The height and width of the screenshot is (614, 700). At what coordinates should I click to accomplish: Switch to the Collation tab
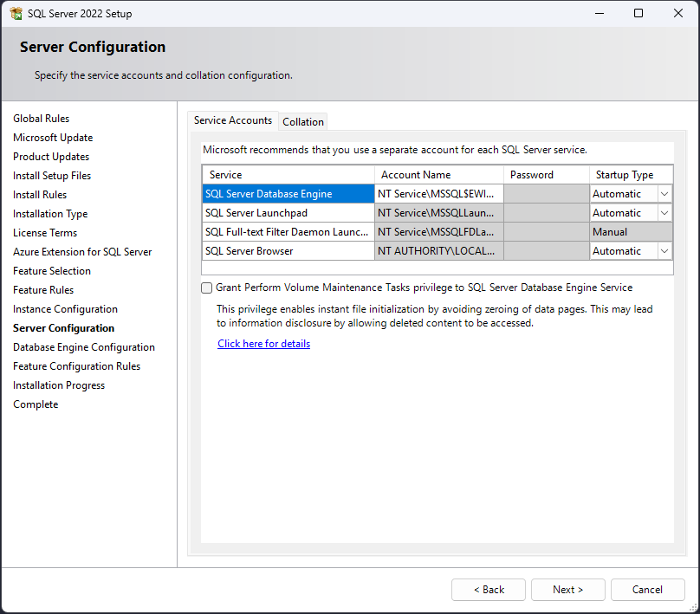(302, 121)
